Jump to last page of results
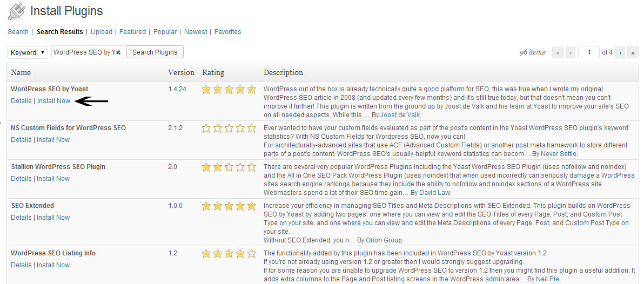 click(x=633, y=52)
